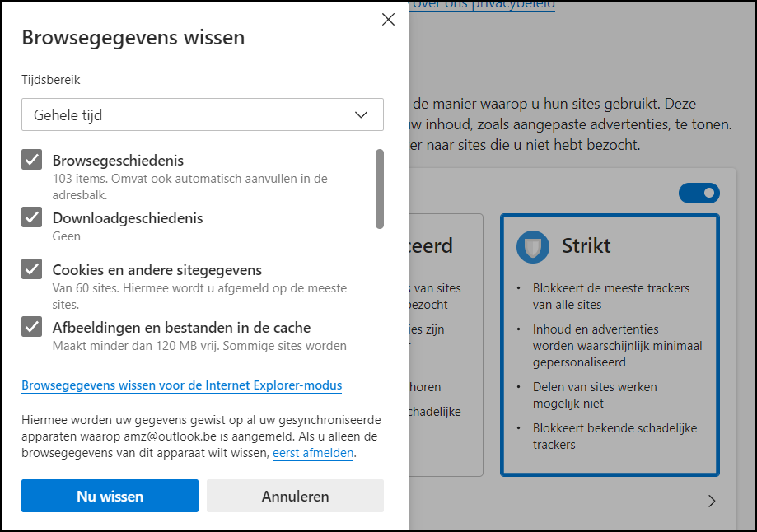Click the right-pointing chevron below the Strikt card
Viewport: 757px width, 532px height.
click(x=712, y=501)
